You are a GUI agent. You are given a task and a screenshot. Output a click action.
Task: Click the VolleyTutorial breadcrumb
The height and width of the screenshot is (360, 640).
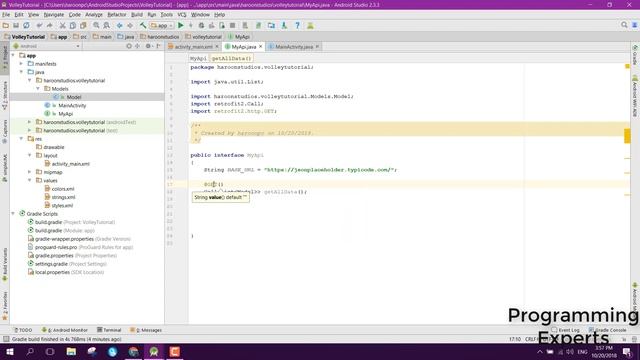[x=24, y=37]
